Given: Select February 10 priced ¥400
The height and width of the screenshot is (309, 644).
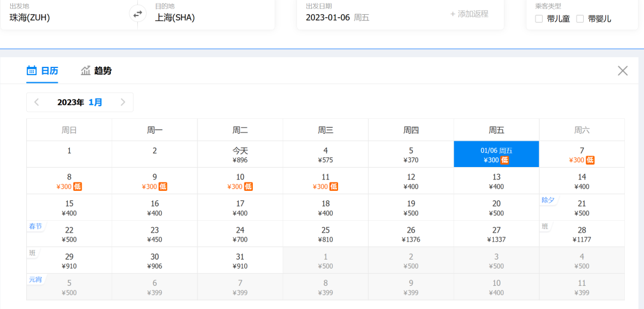Looking at the screenshot, I should point(496,287).
